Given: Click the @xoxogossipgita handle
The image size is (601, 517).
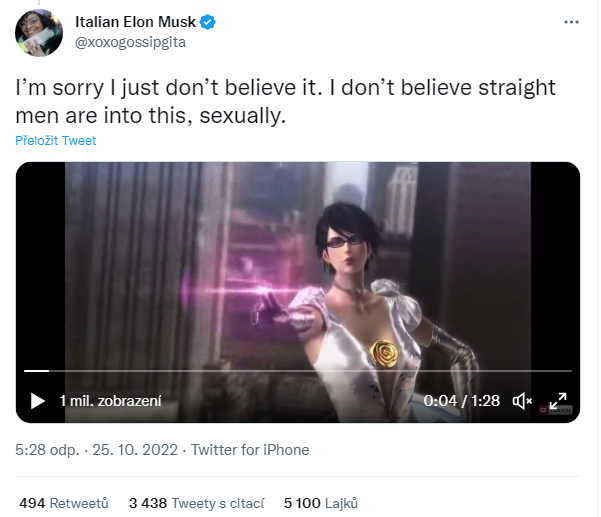Looking at the screenshot, I should point(130,42).
